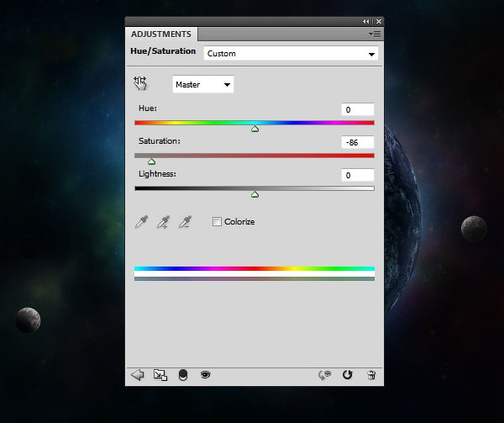Close the Adjustments panel
This screenshot has width=504, height=423.
click(x=379, y=21)
